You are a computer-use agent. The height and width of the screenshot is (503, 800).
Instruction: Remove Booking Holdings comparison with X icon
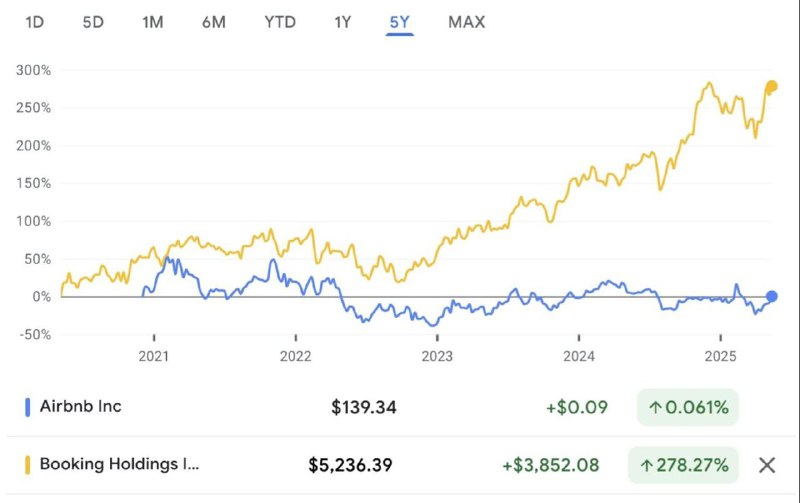(767, 465)
